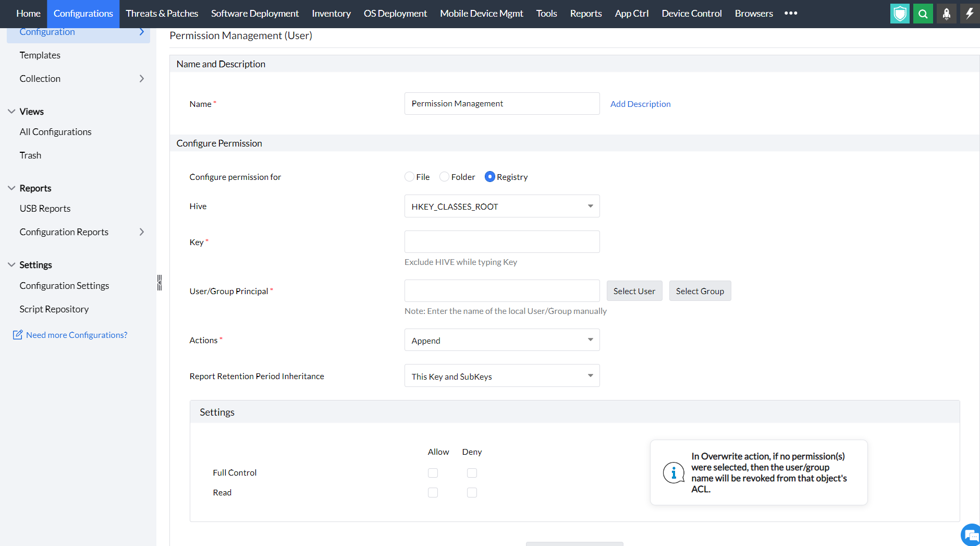Click the Key input field
This screenshot has width=980, height=546.
click(502, 242)
